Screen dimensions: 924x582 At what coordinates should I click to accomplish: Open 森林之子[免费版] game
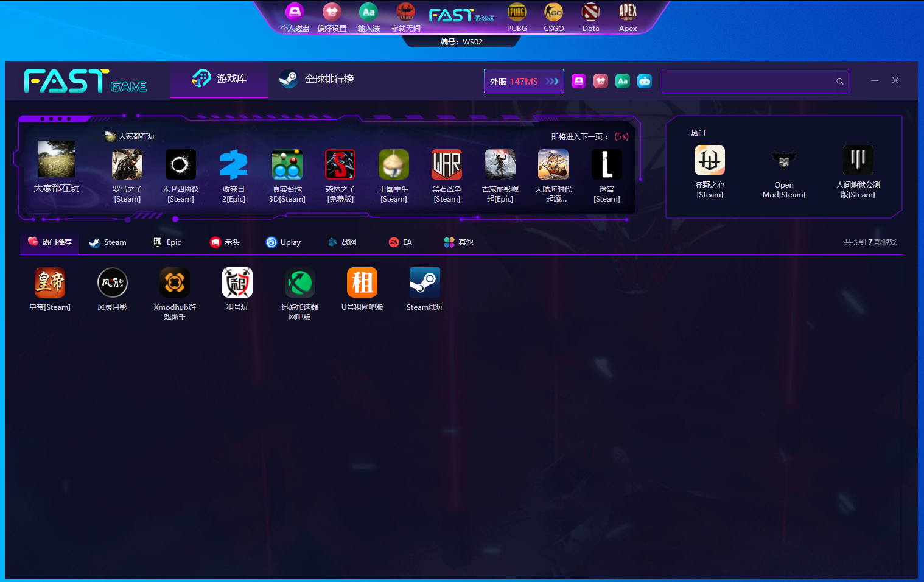340,176
